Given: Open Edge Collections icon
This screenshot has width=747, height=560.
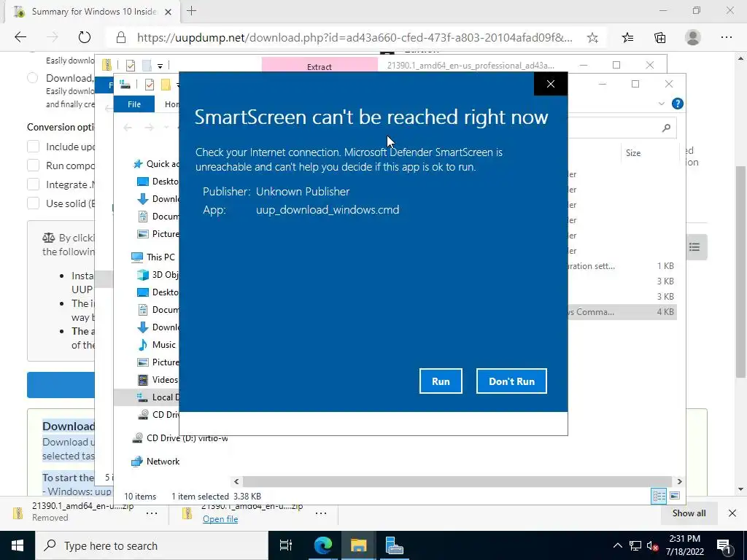Looking at the screenshot, I should pyautogui.click(x=659, y=38).
